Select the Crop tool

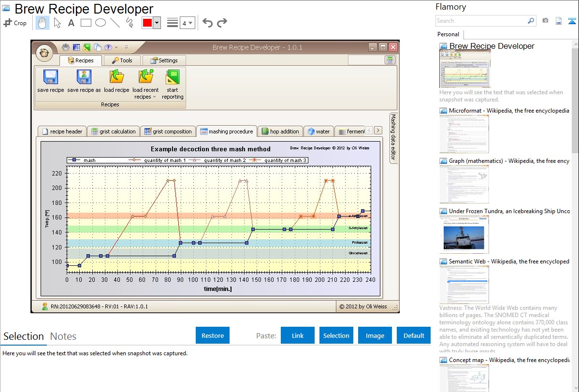(15, 23)
